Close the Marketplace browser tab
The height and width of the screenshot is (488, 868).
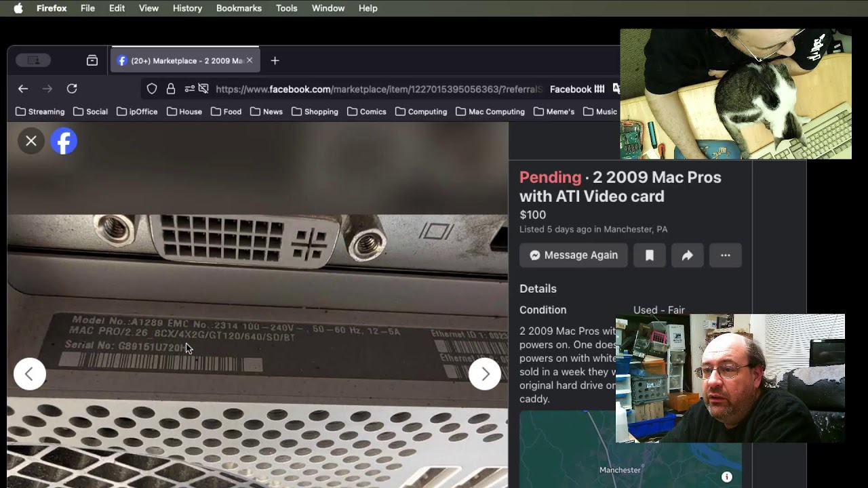tap(250, 60)
